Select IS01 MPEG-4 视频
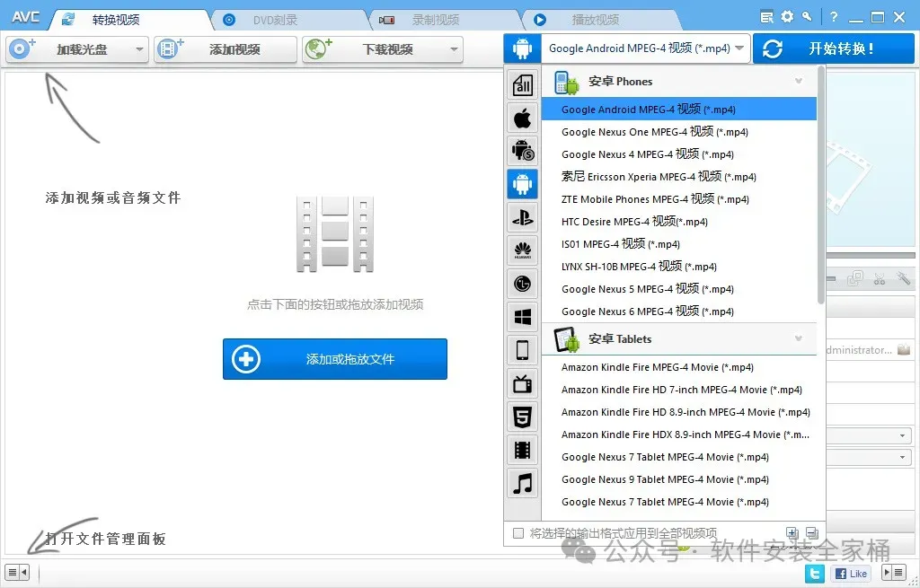The width and height of the screenshot is (920, 588). coord(679,244)
